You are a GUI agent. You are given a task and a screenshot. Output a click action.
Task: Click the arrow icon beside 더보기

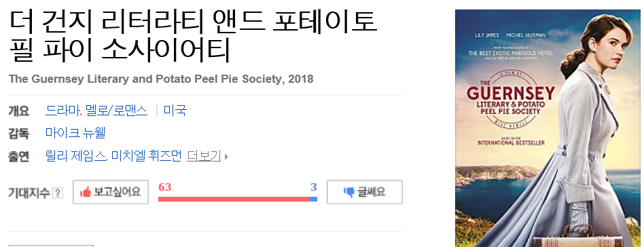click(226, 156)
